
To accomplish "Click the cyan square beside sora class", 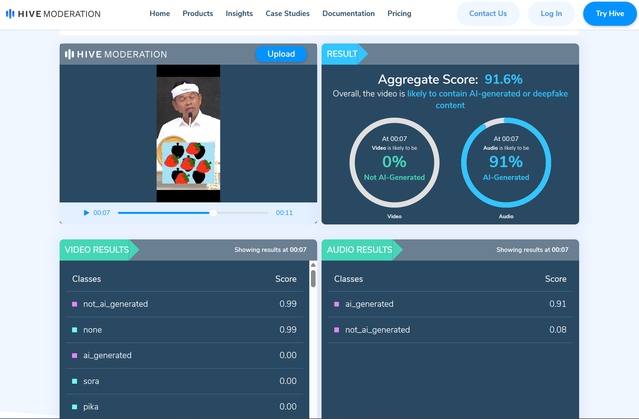I will tap(74, 381).
